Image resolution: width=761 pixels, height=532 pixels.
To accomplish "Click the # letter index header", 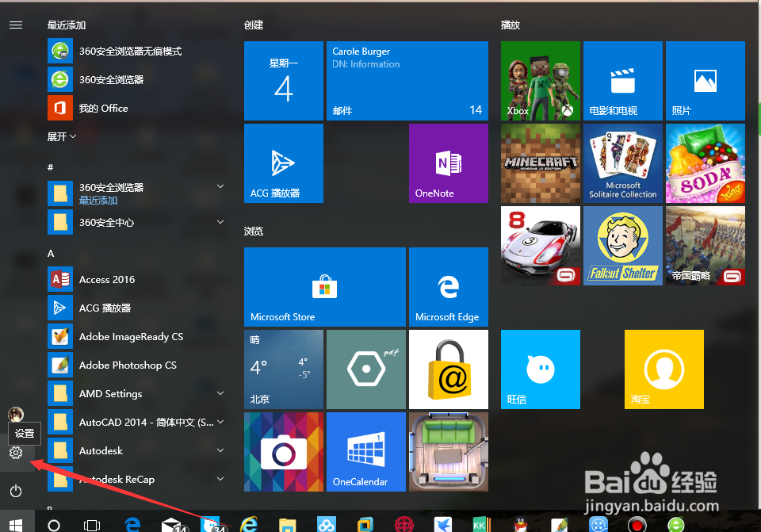I will click(x=51, y=167).
